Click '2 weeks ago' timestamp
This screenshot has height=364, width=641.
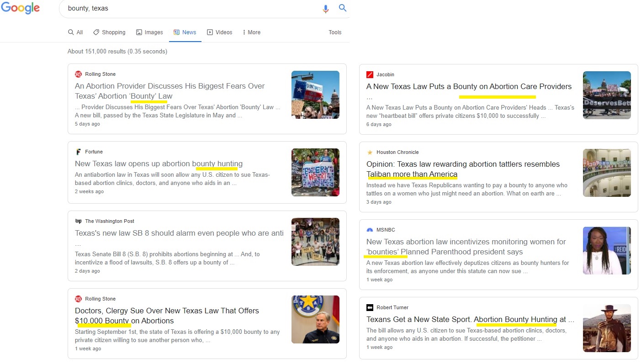[89, 191]
